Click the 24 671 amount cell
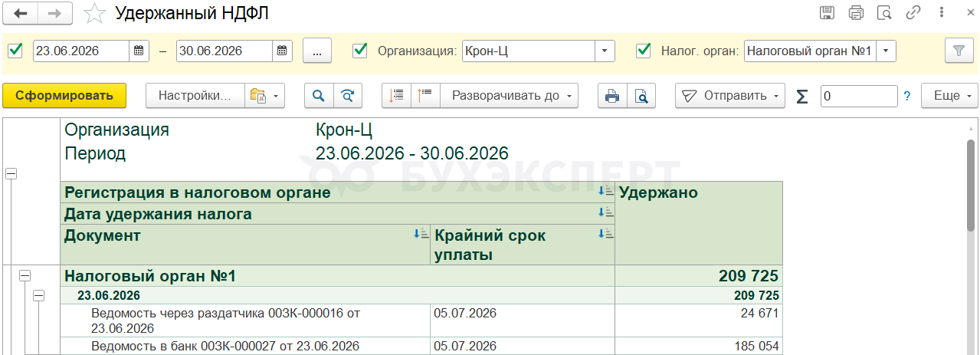Image resolution: width=980 pixels, height=355 pixels. 699,320
